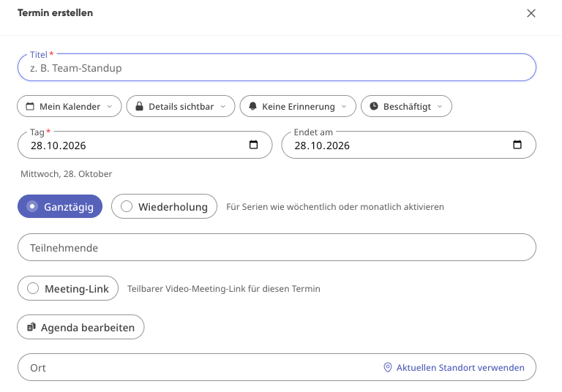Expand the Details sichtbar chevron arrow
This screenshot has width=562, height=392.
point(223,107)
